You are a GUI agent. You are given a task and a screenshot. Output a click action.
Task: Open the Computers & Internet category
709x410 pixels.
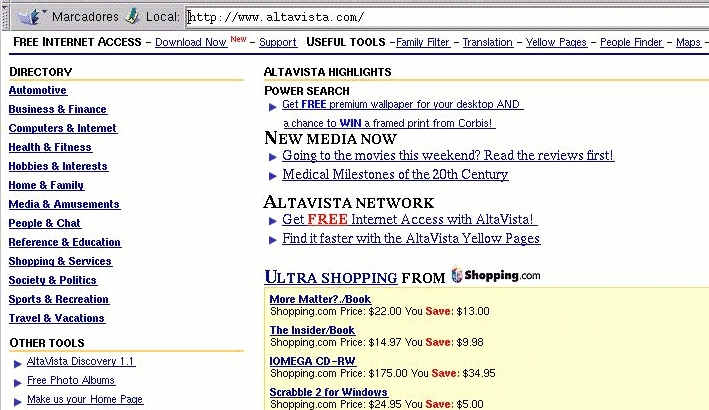62,128
